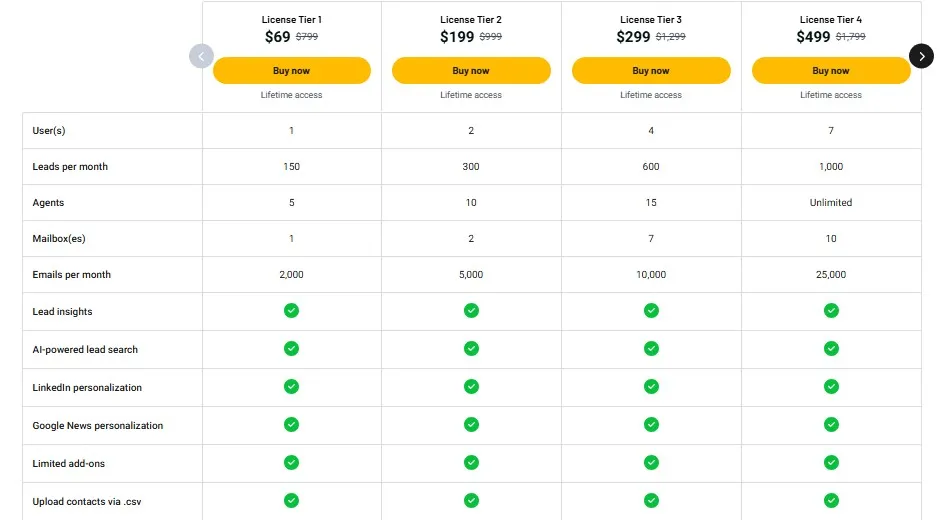Buy License Tier 2 for $199
This screenshot has height=520, width=944.
click(471, 71)
